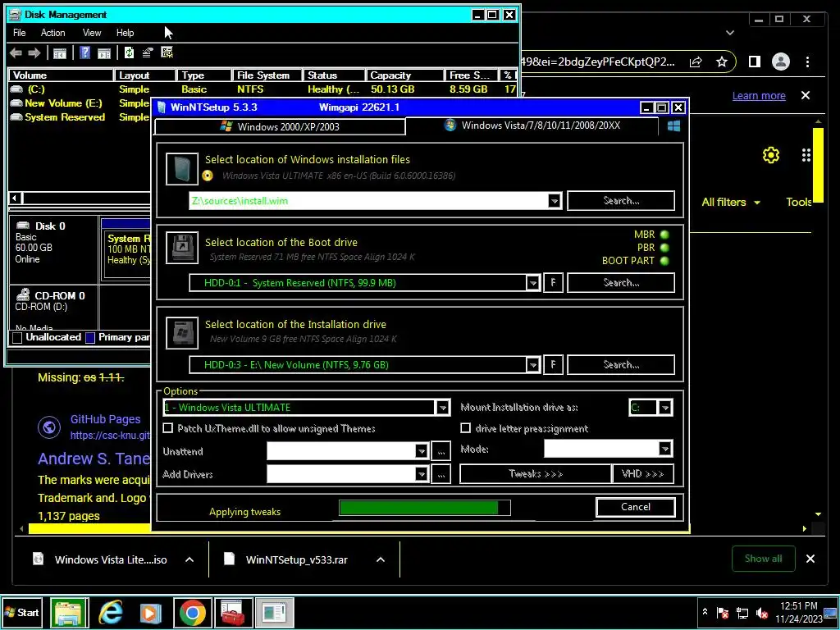
Task: Click the Properties icon in Disk Management toolbar
Action: (148, 52)
